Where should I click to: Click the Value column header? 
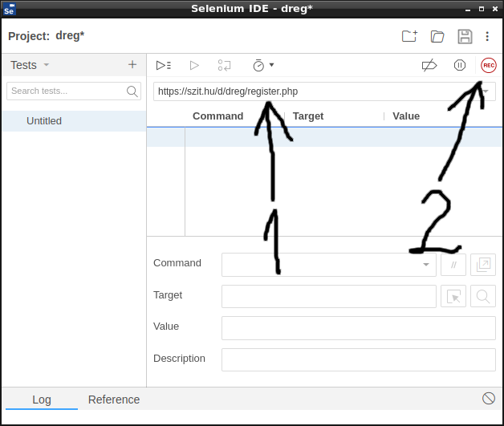coord(406,116)
